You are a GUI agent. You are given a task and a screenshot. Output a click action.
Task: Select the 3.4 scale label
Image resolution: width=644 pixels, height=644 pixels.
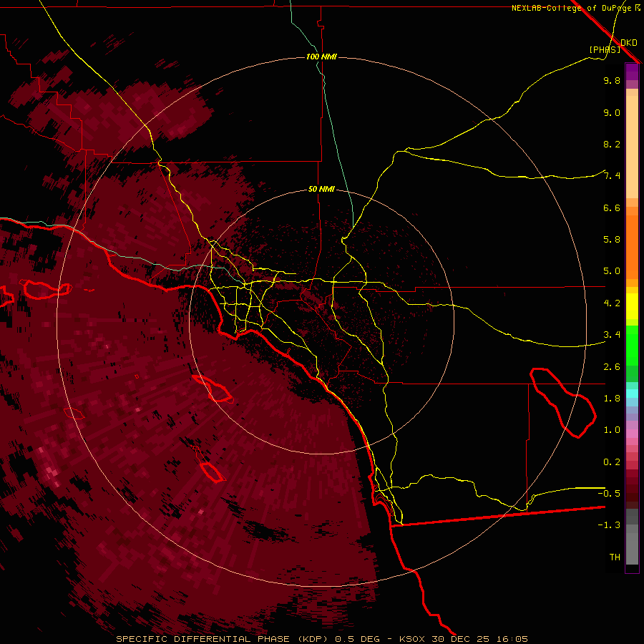pos(612,335)
